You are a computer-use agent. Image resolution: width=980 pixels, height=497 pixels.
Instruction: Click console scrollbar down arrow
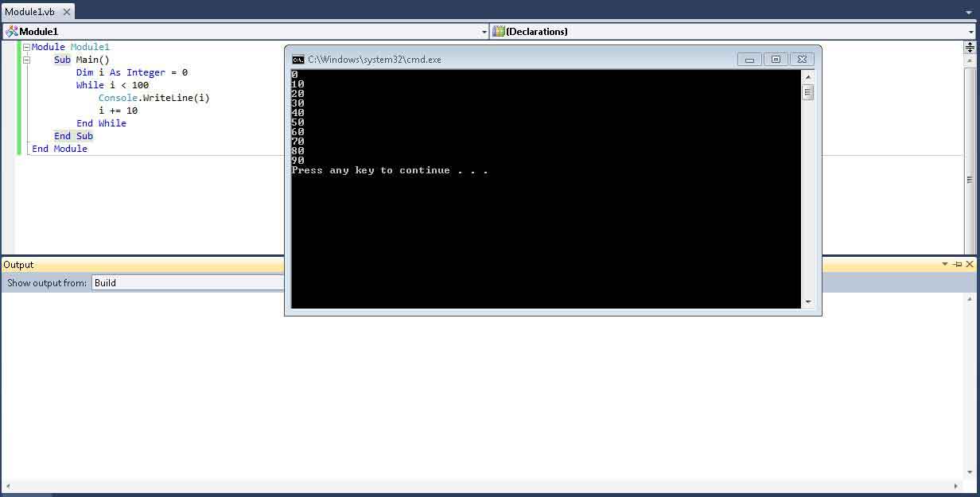pyautogui.click(x=808, y=301)
